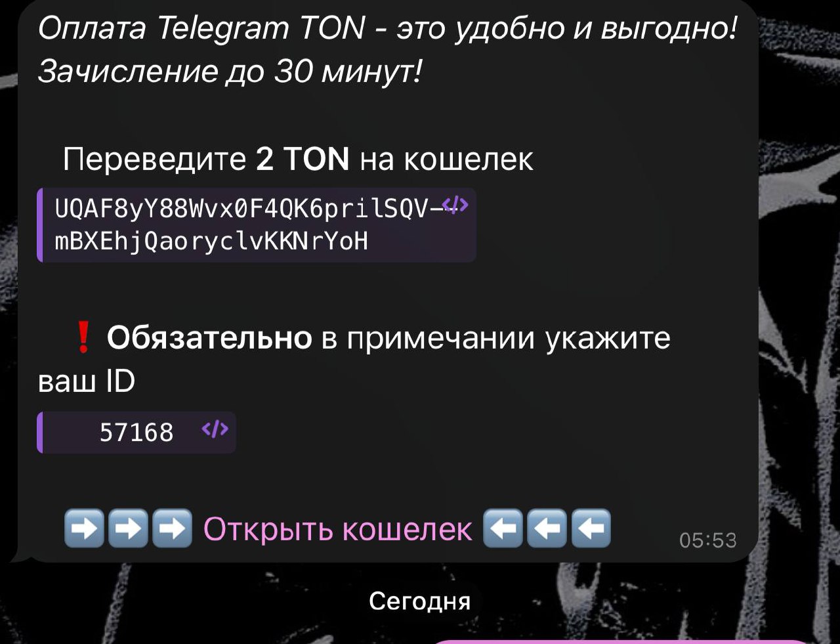Tap the red exclamation mark emoji
Viewport: 840px width, 644px height.
pos(83,338)
